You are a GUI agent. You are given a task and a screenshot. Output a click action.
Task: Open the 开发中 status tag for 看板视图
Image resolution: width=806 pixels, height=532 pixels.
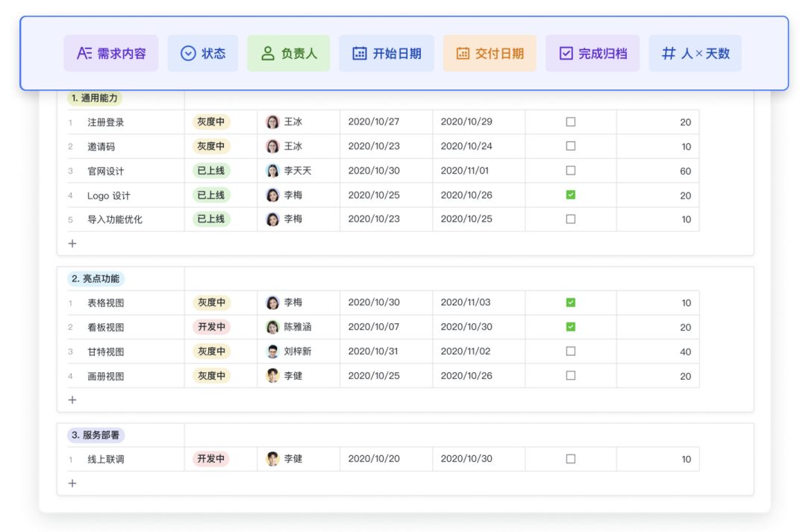pos(211,327)
